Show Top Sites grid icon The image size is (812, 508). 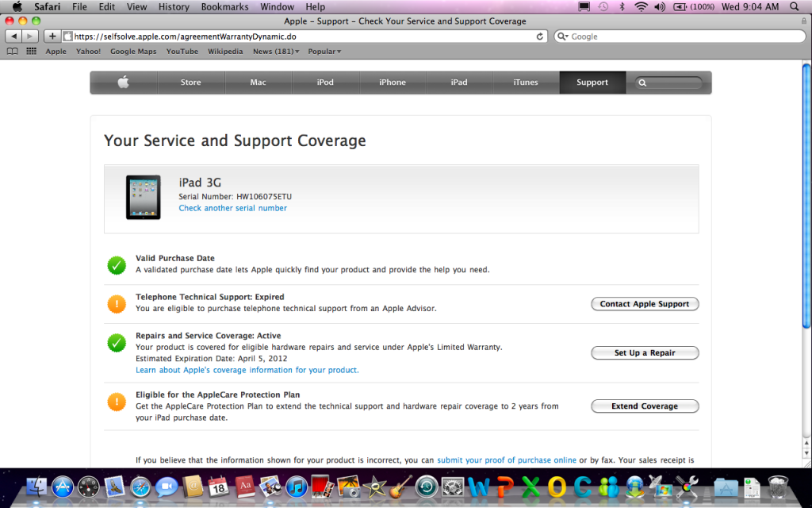pyautogui.click(x=32, y=52)
